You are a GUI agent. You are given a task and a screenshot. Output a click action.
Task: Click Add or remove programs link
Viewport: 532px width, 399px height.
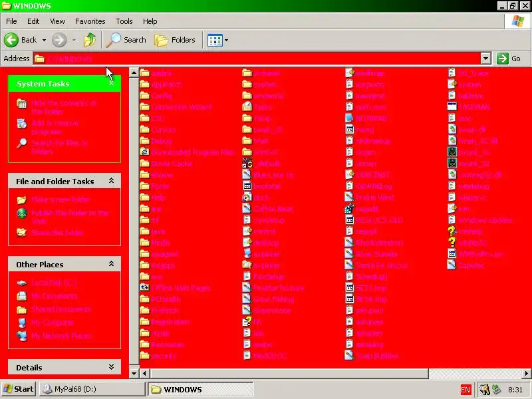coord(55,127)
